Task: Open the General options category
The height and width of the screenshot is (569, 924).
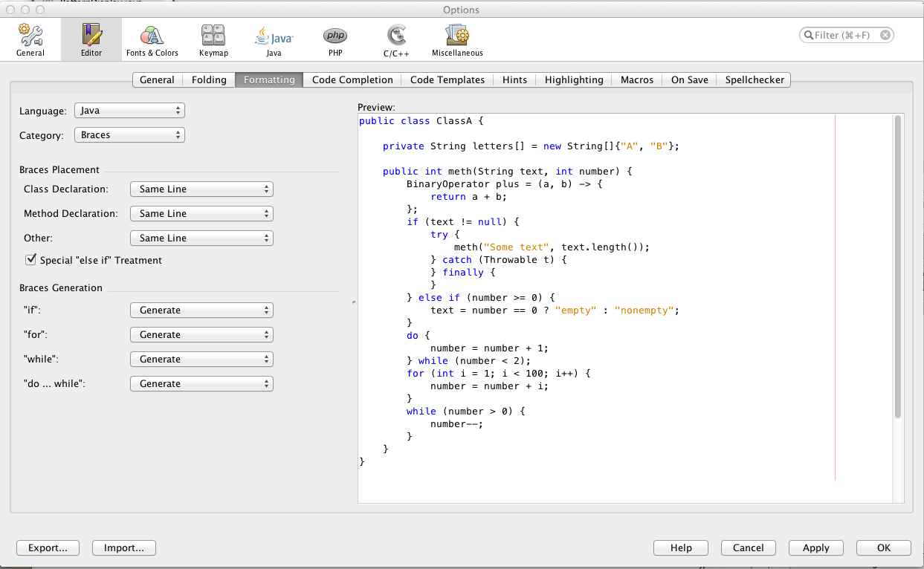Action: [30, 39]
